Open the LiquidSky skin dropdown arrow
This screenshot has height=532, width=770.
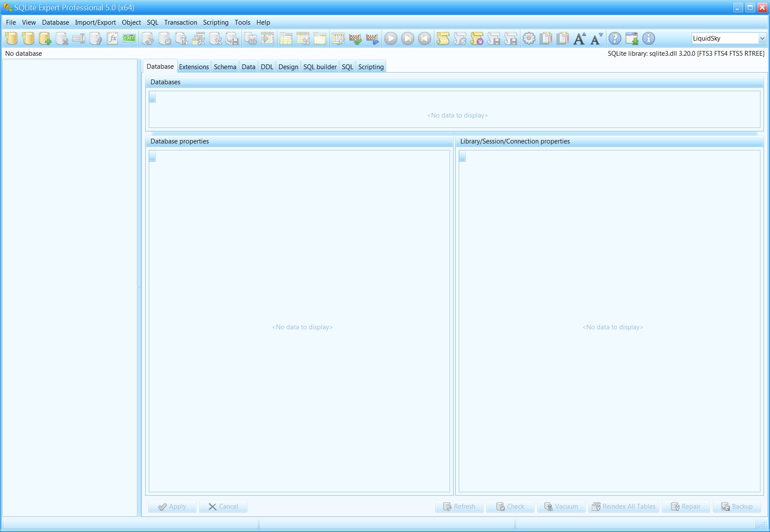tap(762, 38)
